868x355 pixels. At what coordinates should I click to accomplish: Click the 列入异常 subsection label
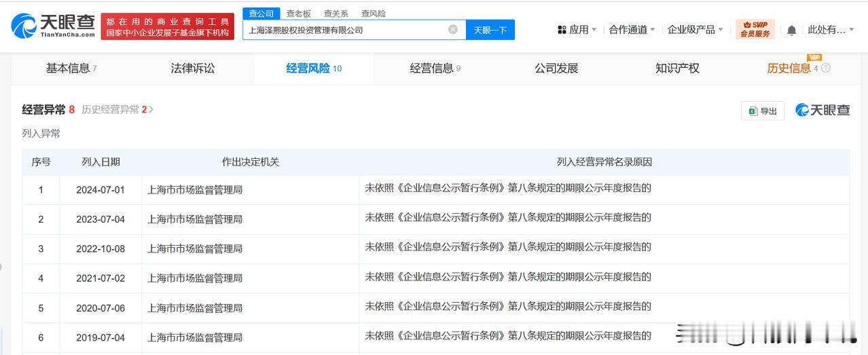point(41,133)
